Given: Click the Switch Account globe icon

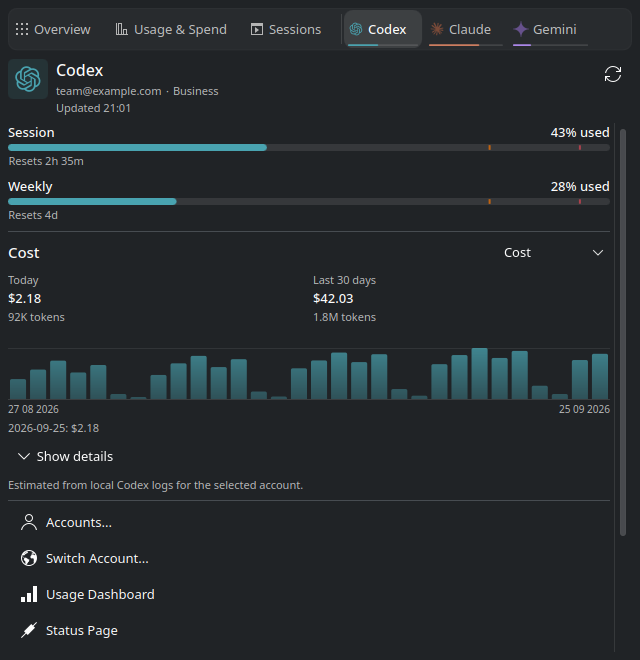Looking at the screenshot, I should (x=29, y=559).
